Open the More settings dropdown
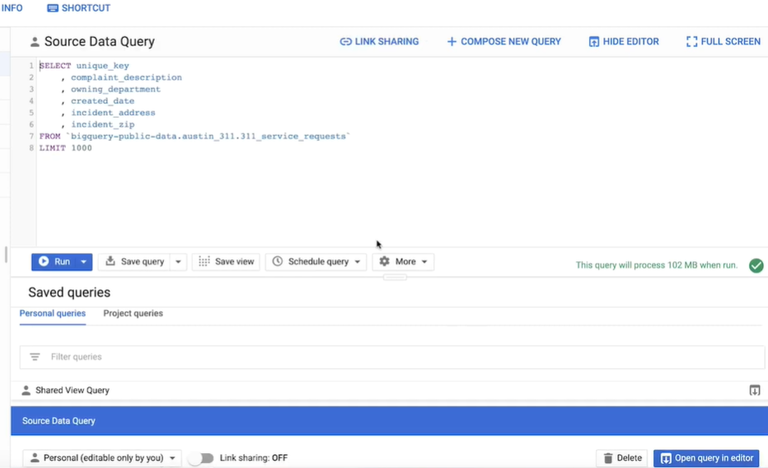 (x=403, y=262)
